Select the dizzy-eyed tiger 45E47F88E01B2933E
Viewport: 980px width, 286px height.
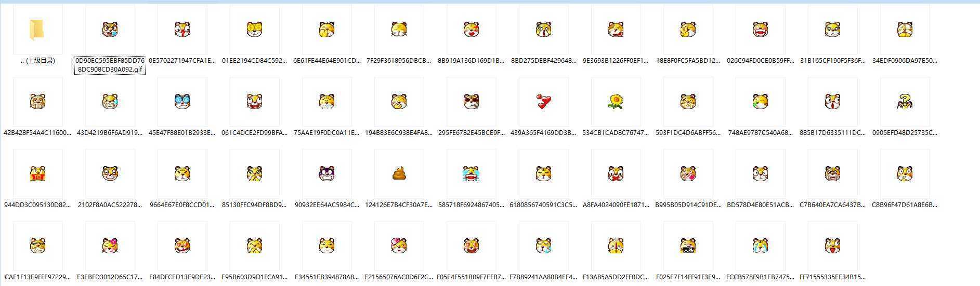click(182, 102)
